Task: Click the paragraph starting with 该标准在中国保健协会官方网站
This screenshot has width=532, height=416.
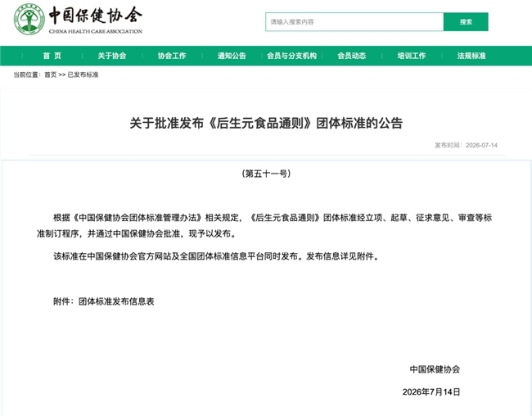Action: 216,256
